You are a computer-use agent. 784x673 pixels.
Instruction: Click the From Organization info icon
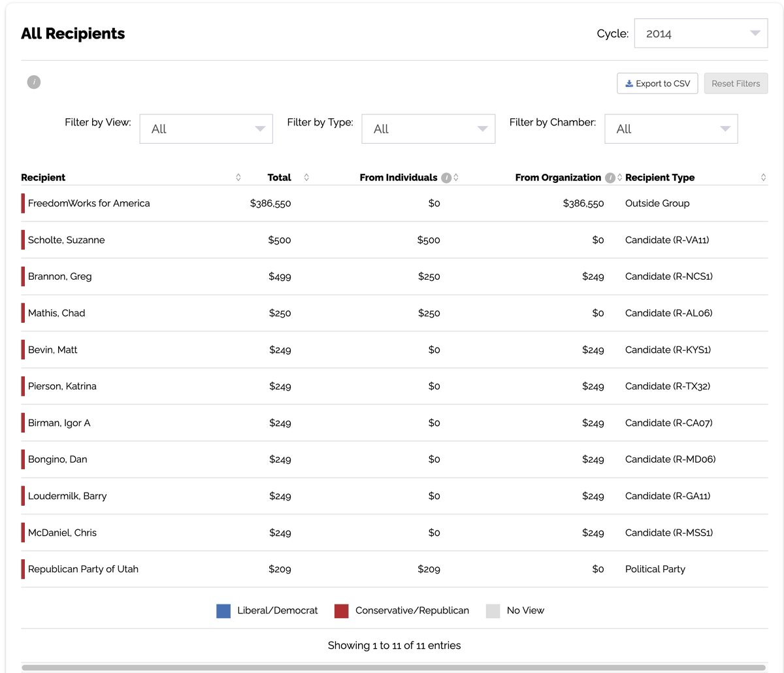click(x=610, y=178)
